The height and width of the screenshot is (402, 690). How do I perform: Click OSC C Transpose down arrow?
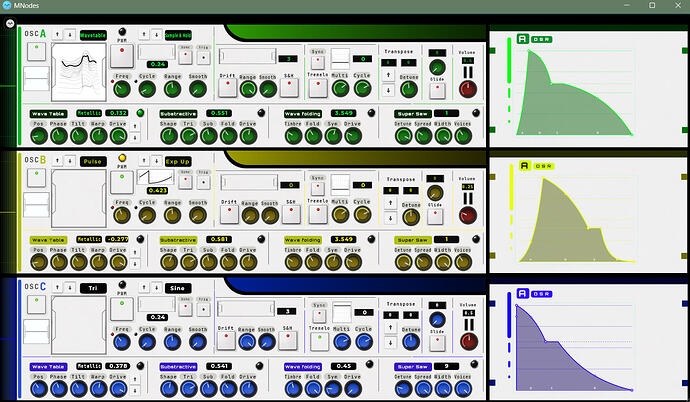(390, 343)
